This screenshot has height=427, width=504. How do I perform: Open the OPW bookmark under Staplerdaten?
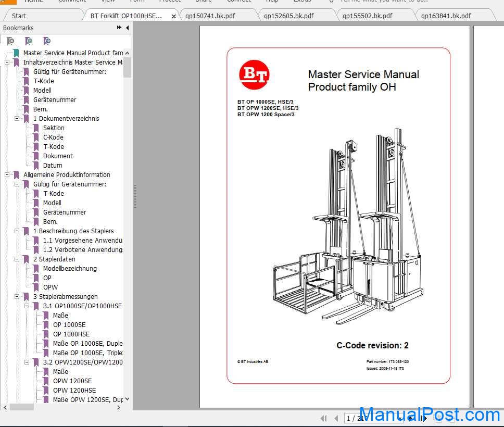(51, 287)
